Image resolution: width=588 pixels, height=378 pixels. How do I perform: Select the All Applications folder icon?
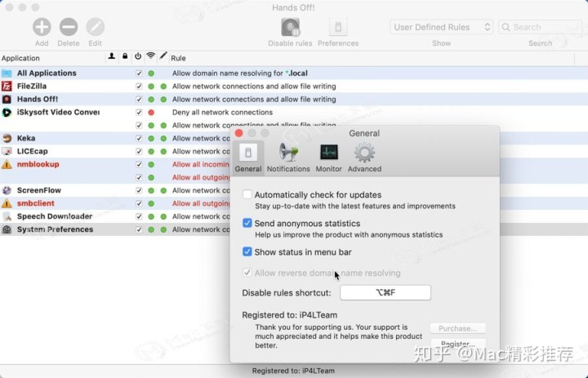(x=7, y=73)
